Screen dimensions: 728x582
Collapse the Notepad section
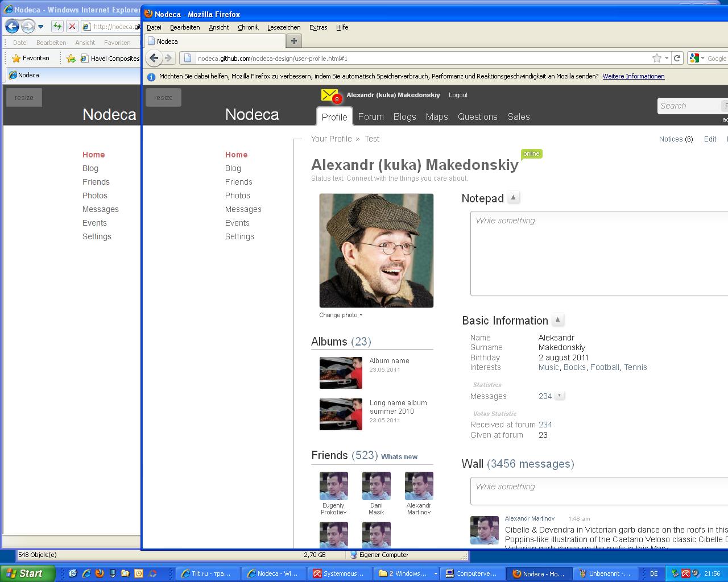(513, 198)
